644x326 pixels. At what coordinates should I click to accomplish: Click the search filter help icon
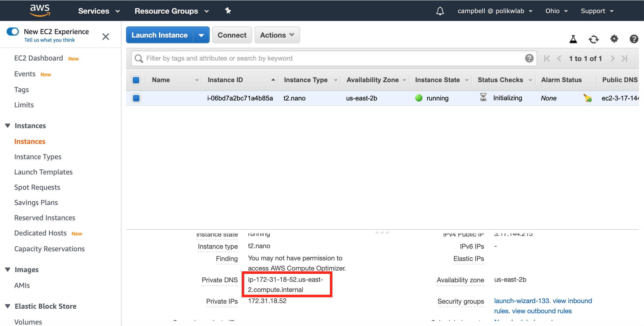[x=529, y=58]
